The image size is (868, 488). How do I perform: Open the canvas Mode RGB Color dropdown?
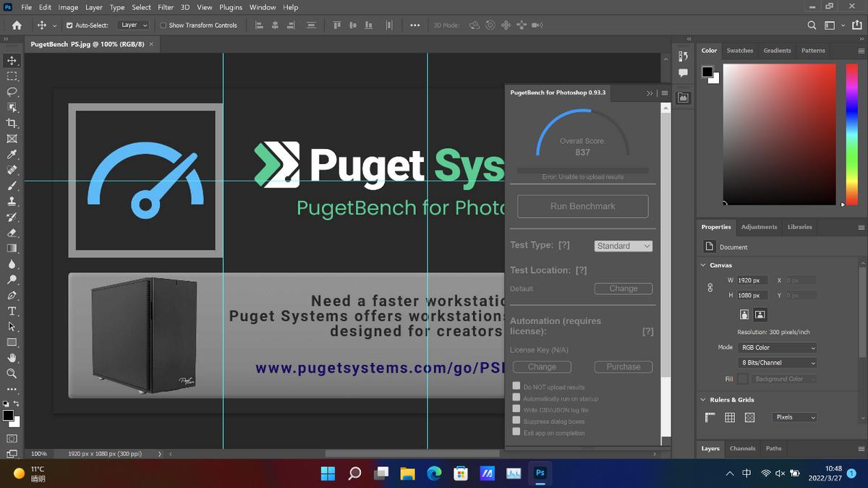coord(778,348)
